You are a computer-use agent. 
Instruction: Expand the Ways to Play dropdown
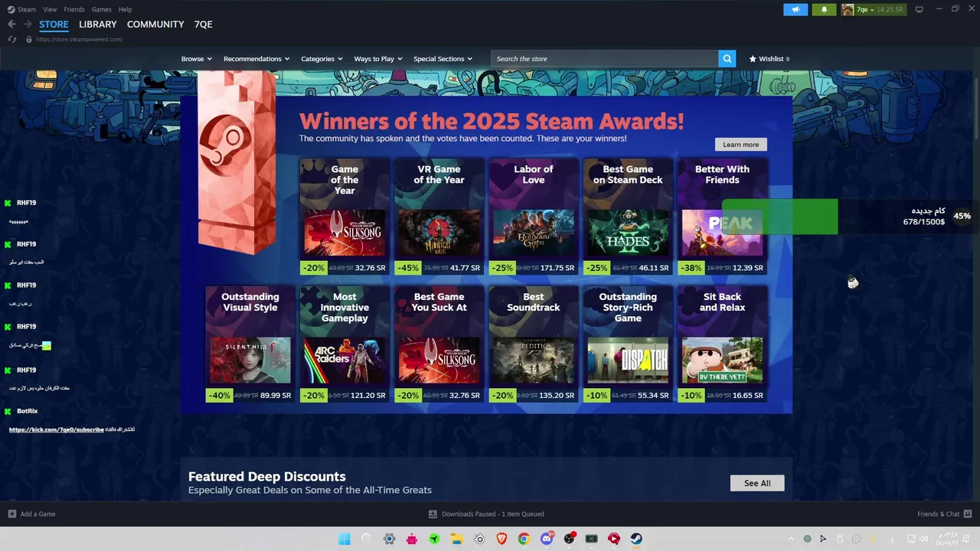(x=377, y=59)
